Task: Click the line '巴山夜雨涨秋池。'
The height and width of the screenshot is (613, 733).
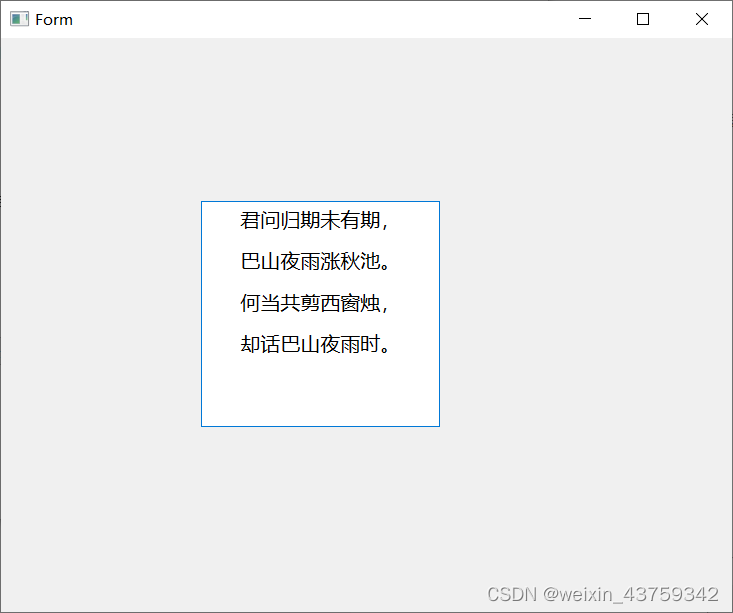Action: [x=315, y=261]
